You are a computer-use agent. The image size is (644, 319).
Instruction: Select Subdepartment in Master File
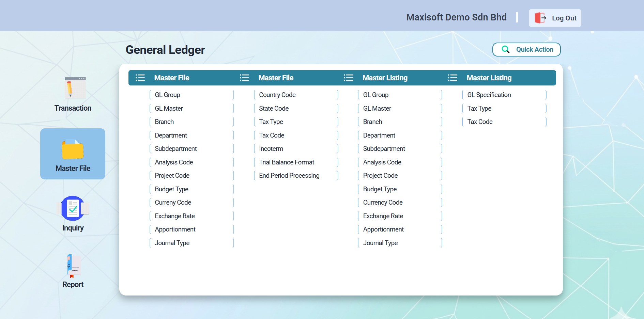192,148
